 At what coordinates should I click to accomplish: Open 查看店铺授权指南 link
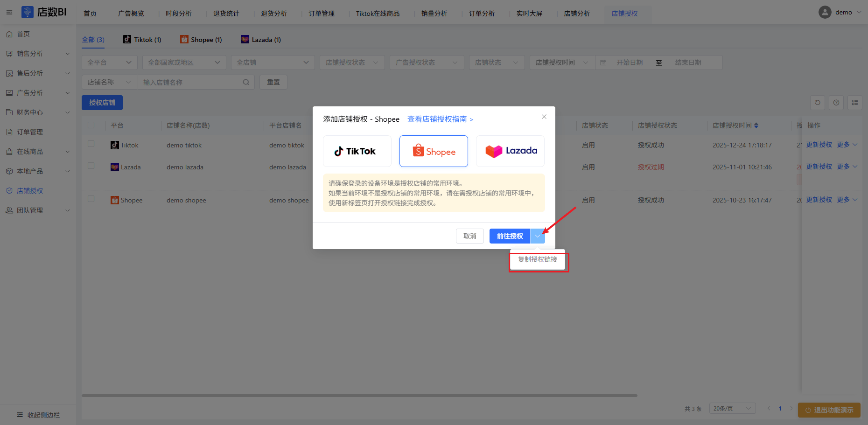point(440,119)
